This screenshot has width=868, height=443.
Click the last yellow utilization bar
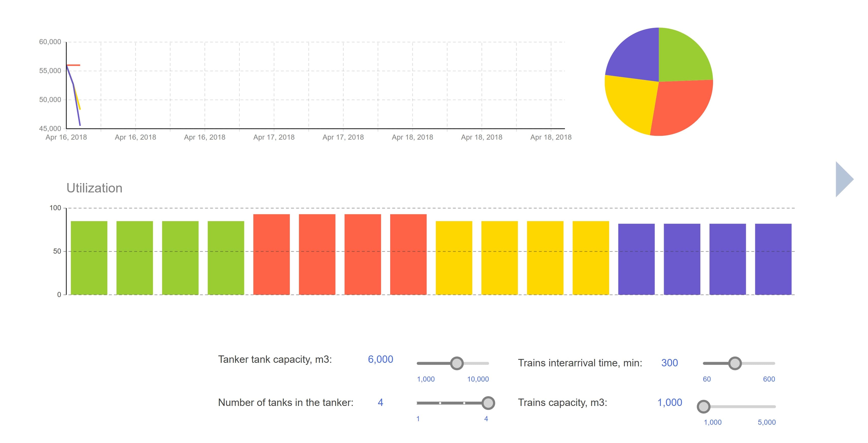click(x=591, y=257)
